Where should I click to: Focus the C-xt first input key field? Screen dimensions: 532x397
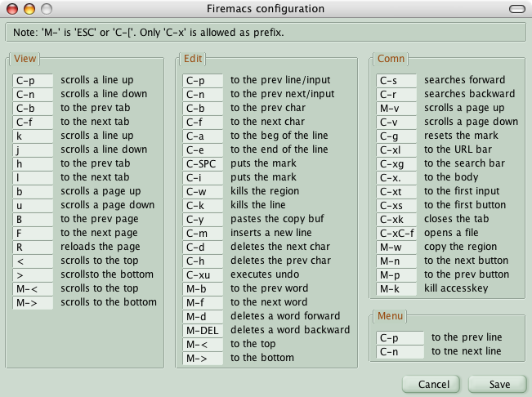pyautogui.click(x=396, y=192)
